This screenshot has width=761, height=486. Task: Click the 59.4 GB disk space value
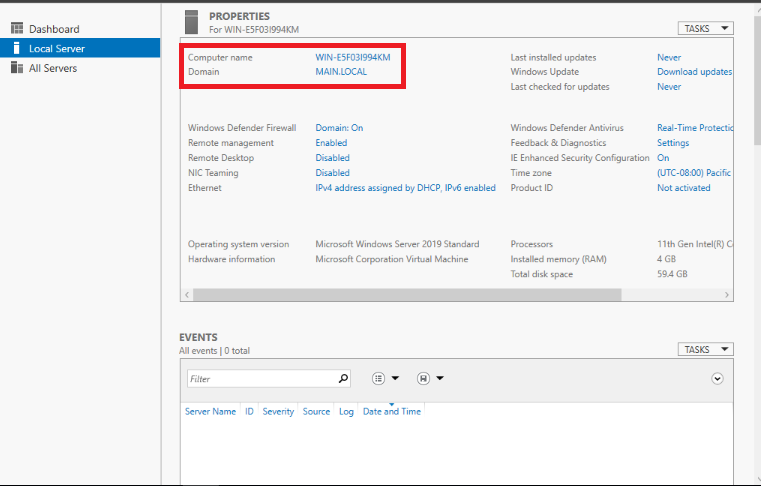click(672, 274)
